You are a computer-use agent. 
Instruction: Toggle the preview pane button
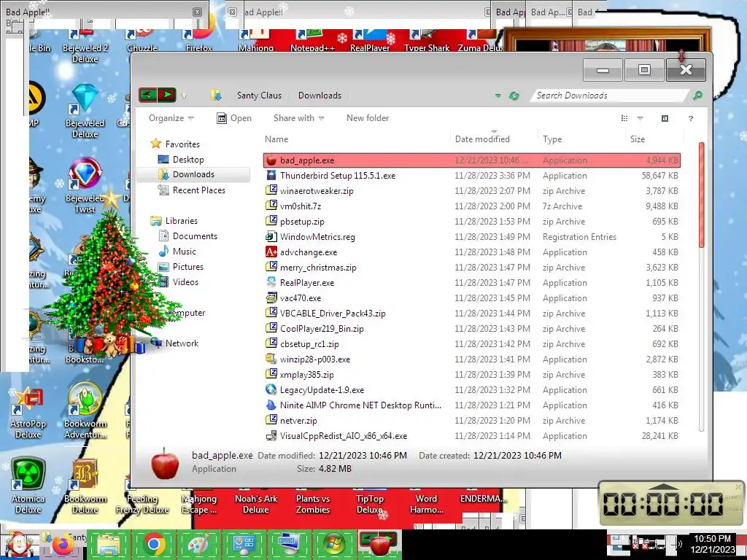665,118
